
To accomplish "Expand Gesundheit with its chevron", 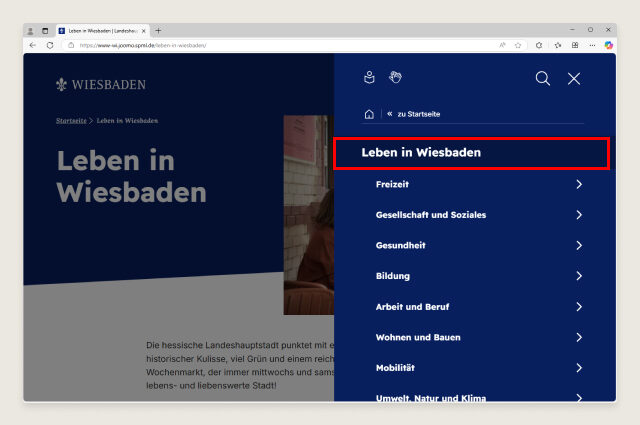I will [x=579, y=245].
